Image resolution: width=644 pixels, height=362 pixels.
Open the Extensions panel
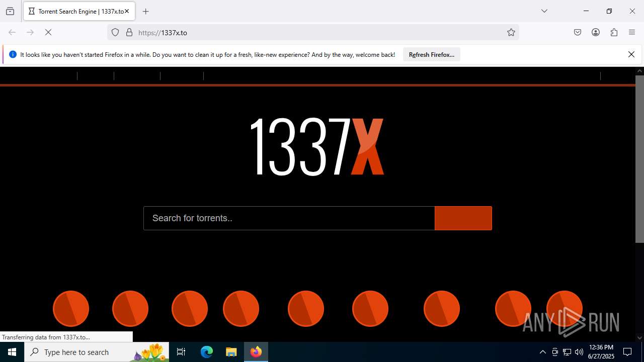(614, 32)
